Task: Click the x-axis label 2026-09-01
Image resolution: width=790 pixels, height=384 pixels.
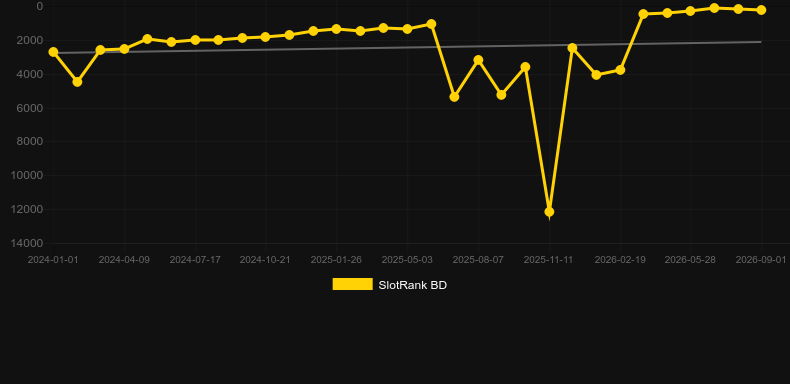Action: (x=761, y=260)
